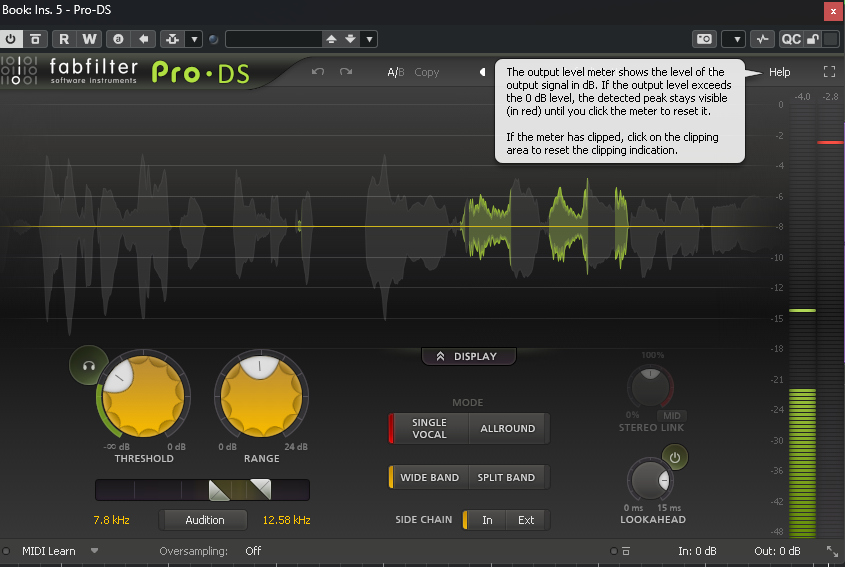Toggle the quick controls lock icon
Screen dimensions: 845x567
tap(813, 39)
